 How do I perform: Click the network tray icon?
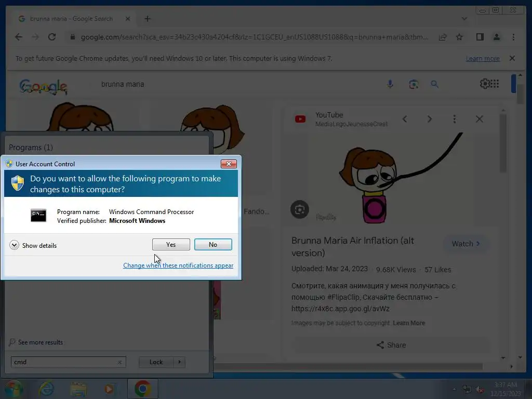point(467,390)
